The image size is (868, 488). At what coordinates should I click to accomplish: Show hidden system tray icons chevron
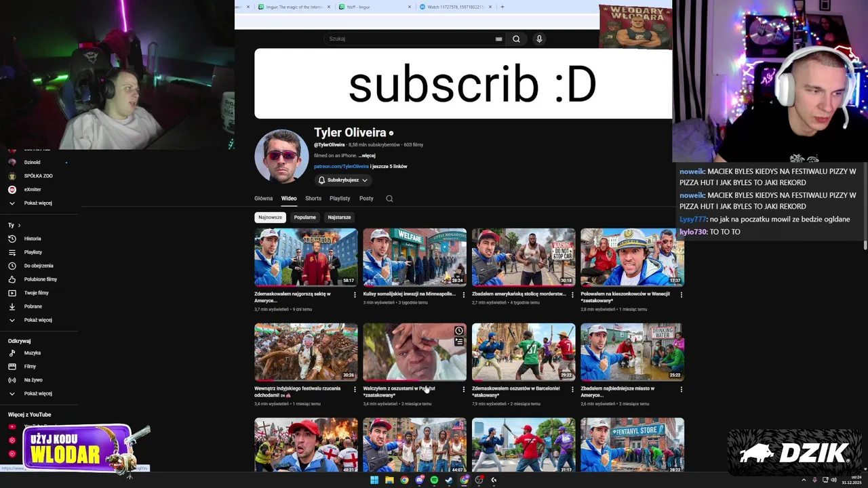[x=804, y=480]
